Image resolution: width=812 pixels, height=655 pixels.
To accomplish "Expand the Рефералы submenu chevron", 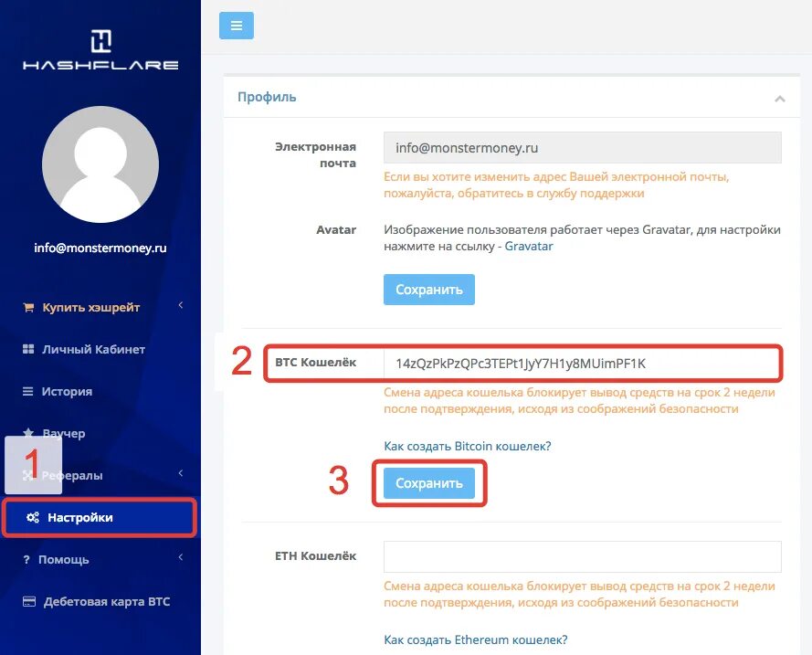I will point(181,473).
